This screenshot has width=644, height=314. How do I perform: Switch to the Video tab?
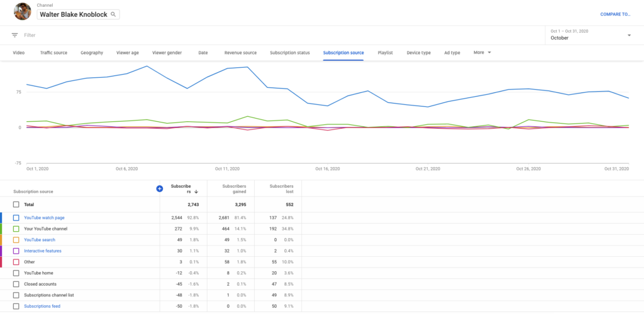[x=18, y=53]
